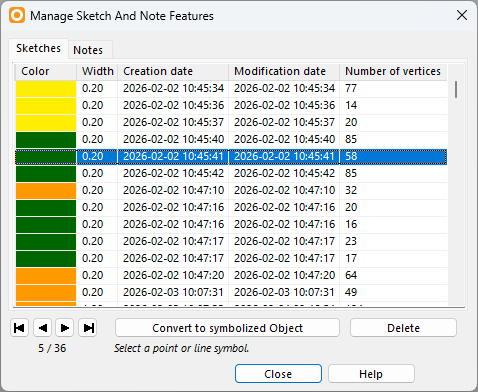Click the Close button
The width and height of the screenshot is (478, 392).
point(278,374)
